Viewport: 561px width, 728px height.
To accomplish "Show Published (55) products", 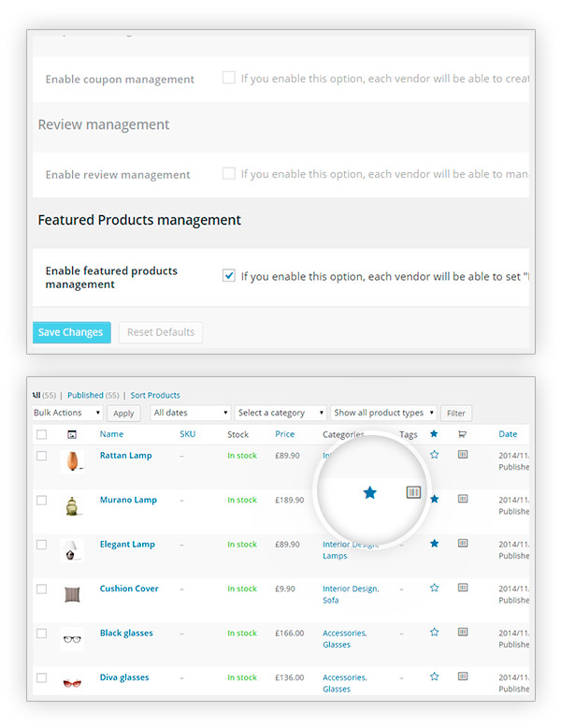I will (x=93, y=395).
